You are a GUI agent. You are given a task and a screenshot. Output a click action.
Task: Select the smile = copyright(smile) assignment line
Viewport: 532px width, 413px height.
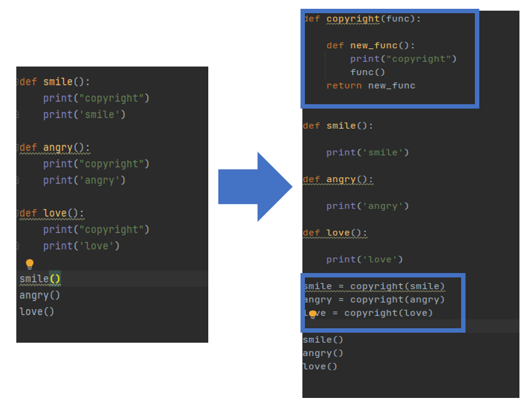click(358, 286)
